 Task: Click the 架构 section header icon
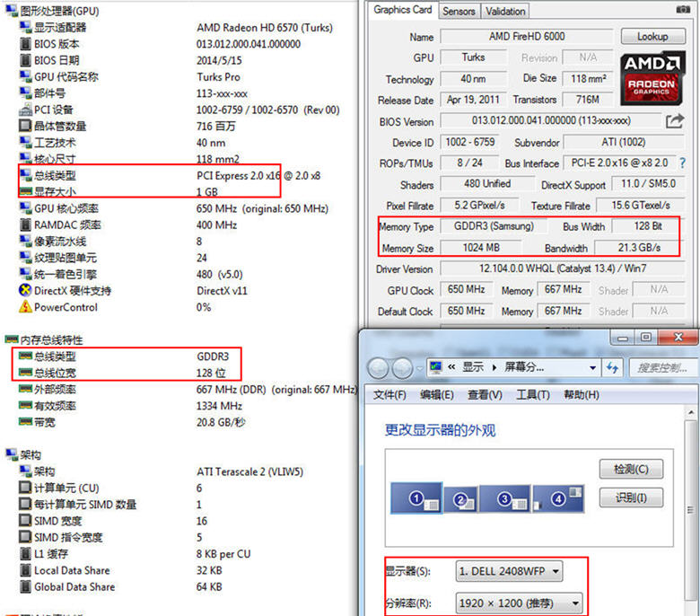[12, 454]
